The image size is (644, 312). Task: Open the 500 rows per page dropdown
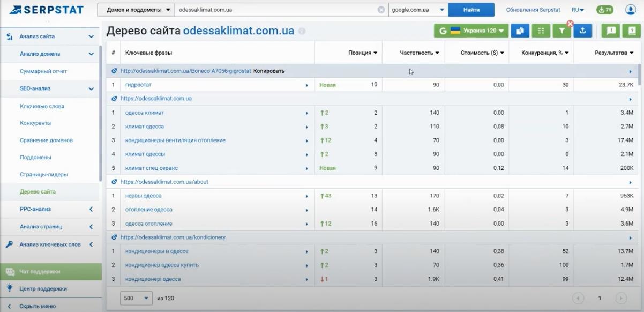pyautogui.click(x=137, y=298)
